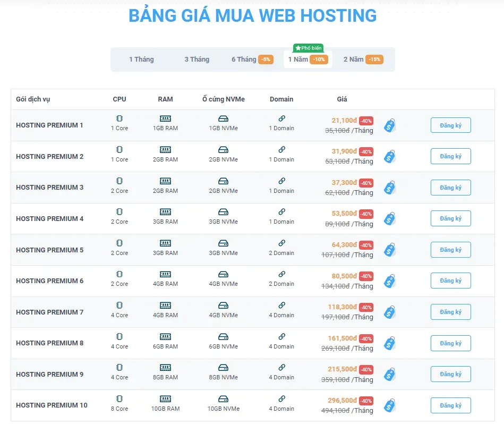Click the RAM icon in Premium 4 row
Image resolution: width=504 pixels, height=424 pixels.
click(165, 212)
